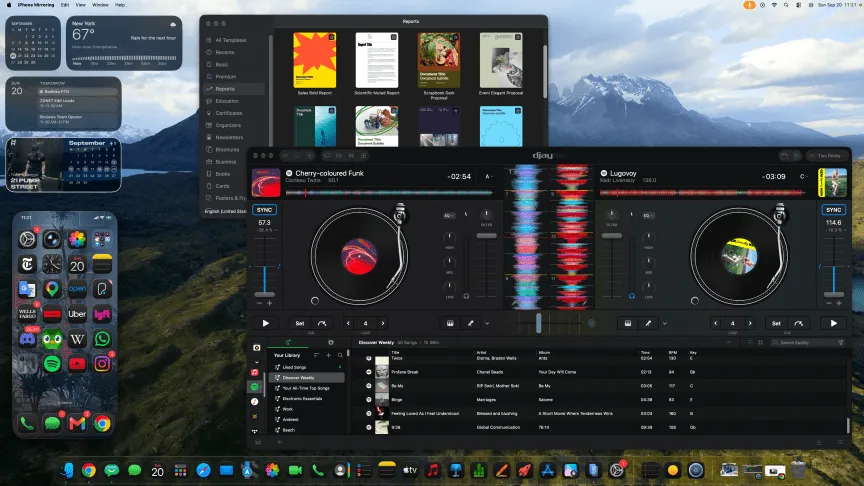Sort Your Library list

pyautogui.click(x=316, y=355)
